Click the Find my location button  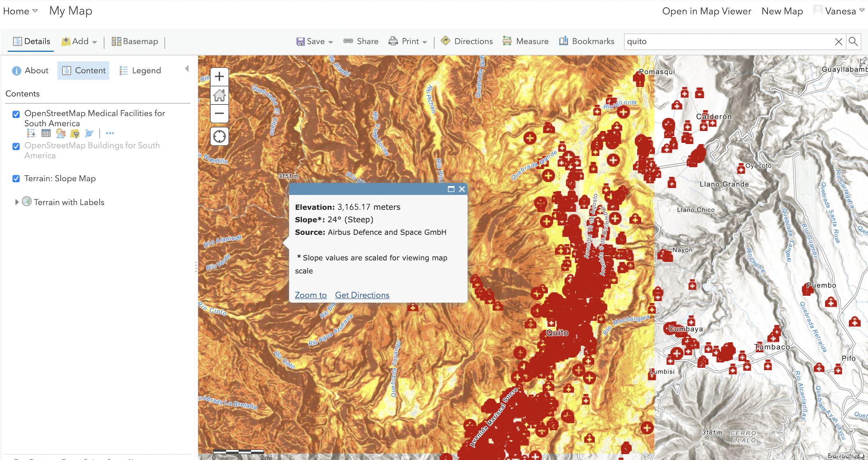(x=219, y=136)
